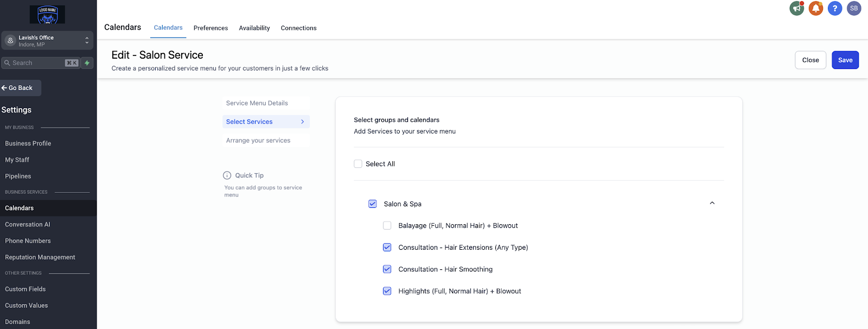Check Balayage (Full, Normal Hair) + Blowout
The width and height of the screenshot is (868, 329).
387,226
